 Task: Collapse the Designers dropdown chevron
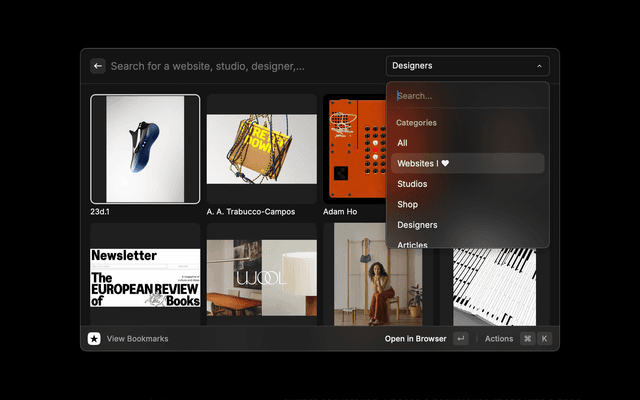point(539,66)
